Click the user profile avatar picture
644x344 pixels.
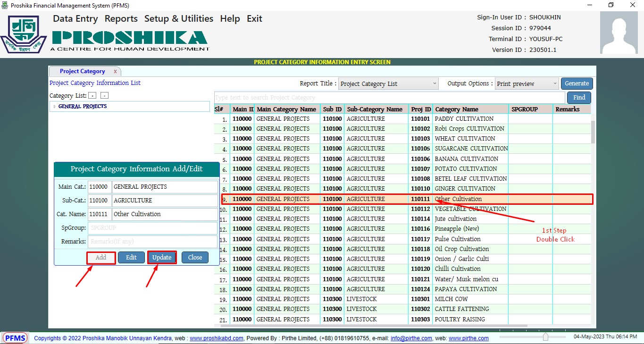[619, 33]
